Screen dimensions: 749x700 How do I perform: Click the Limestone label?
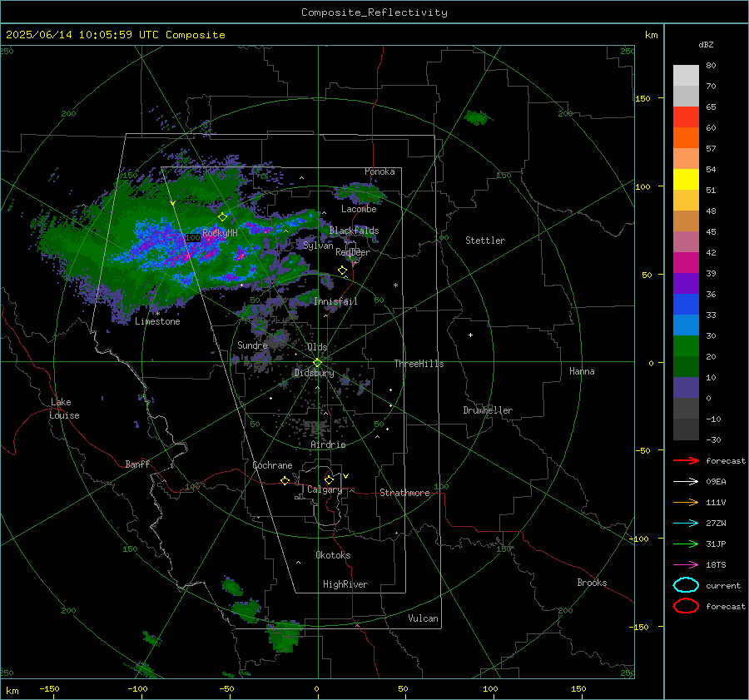pyautogui.click(x=157, y=321)
